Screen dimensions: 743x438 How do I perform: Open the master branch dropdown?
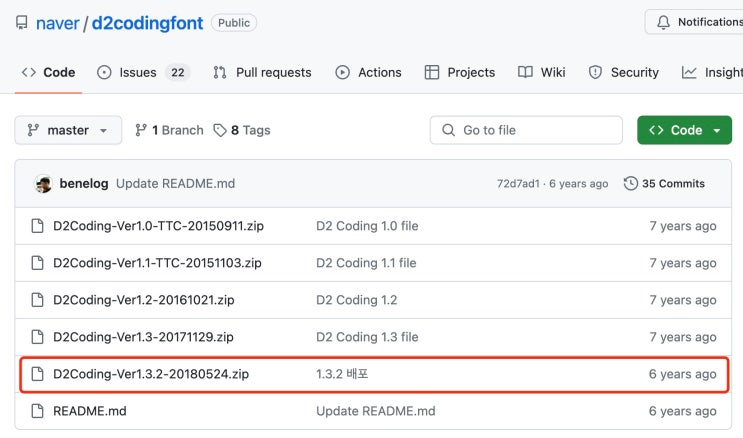(68, 130)
